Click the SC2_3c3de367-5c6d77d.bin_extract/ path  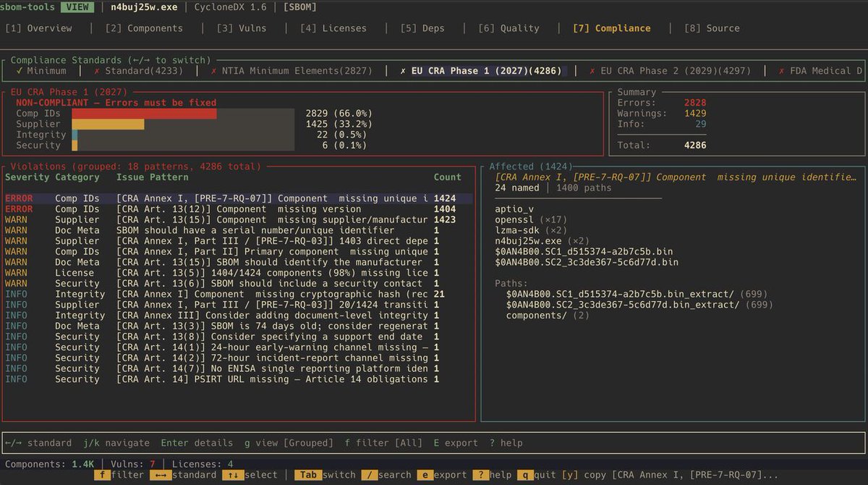[623, 305]
